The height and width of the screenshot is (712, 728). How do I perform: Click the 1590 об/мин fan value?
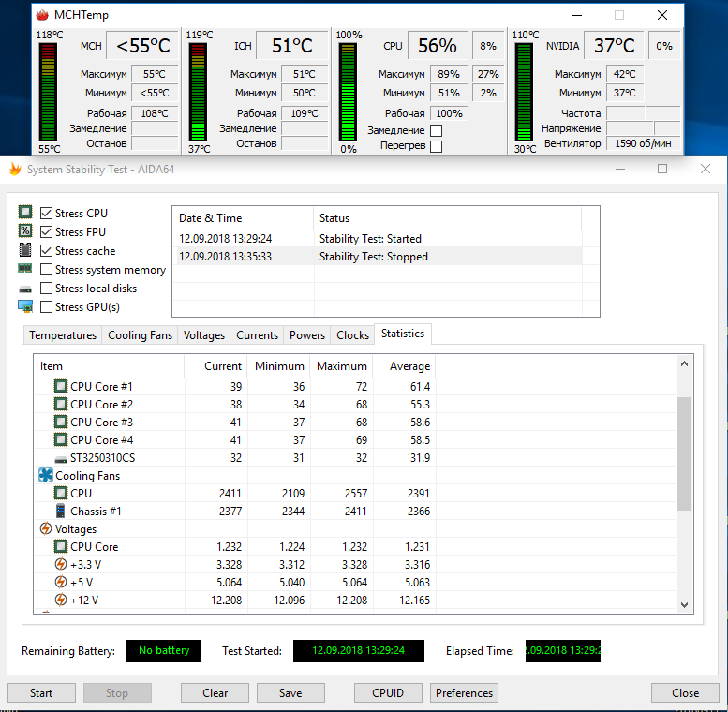click(643, 144)
